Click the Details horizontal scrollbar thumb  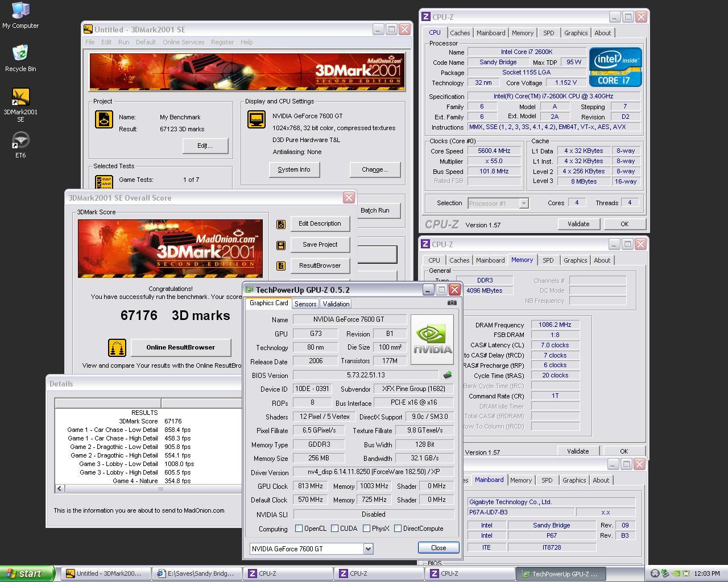coord(160,489)
